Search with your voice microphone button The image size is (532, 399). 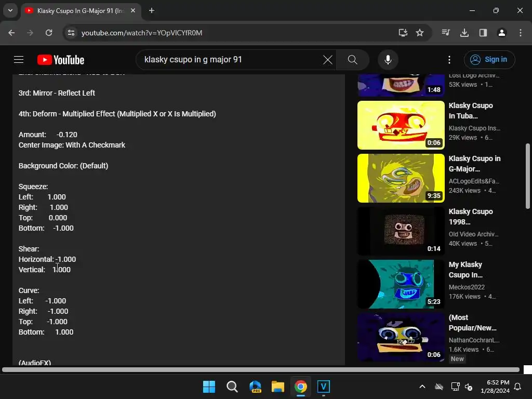388,60
